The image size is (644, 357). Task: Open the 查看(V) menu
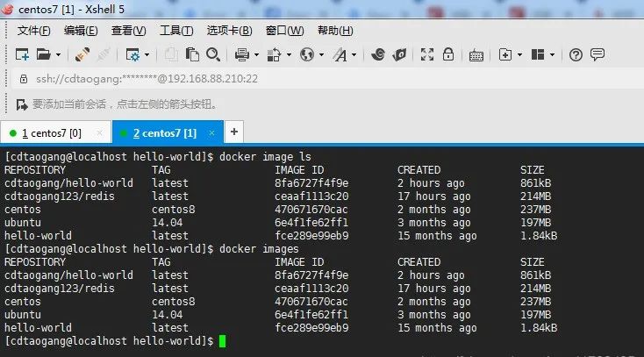point(129,31)
